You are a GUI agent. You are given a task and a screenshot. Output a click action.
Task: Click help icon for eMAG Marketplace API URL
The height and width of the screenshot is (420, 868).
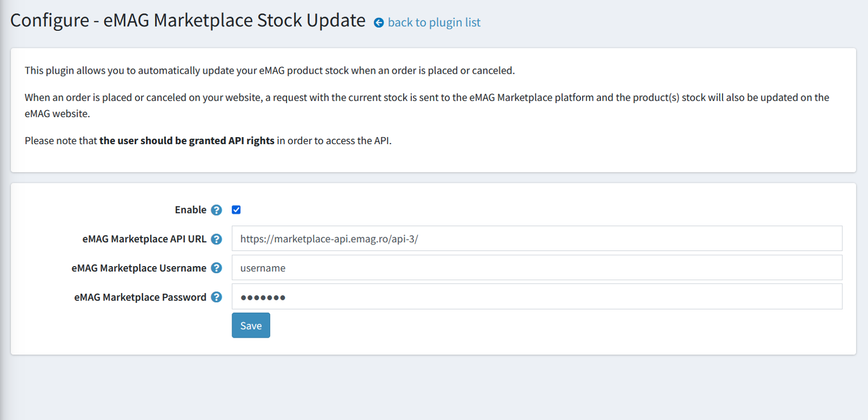pos(216,240)
